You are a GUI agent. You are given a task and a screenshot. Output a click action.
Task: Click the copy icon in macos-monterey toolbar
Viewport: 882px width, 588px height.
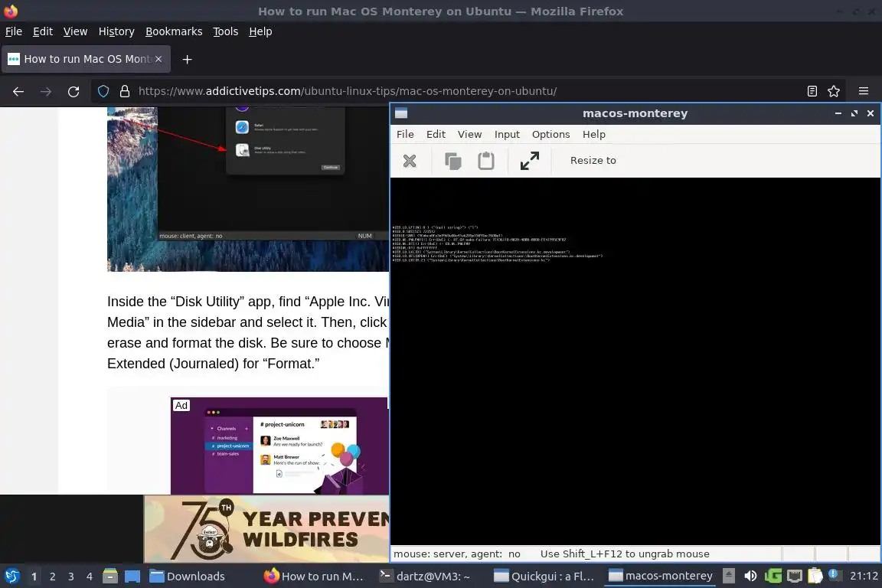(x=452, y=161)
